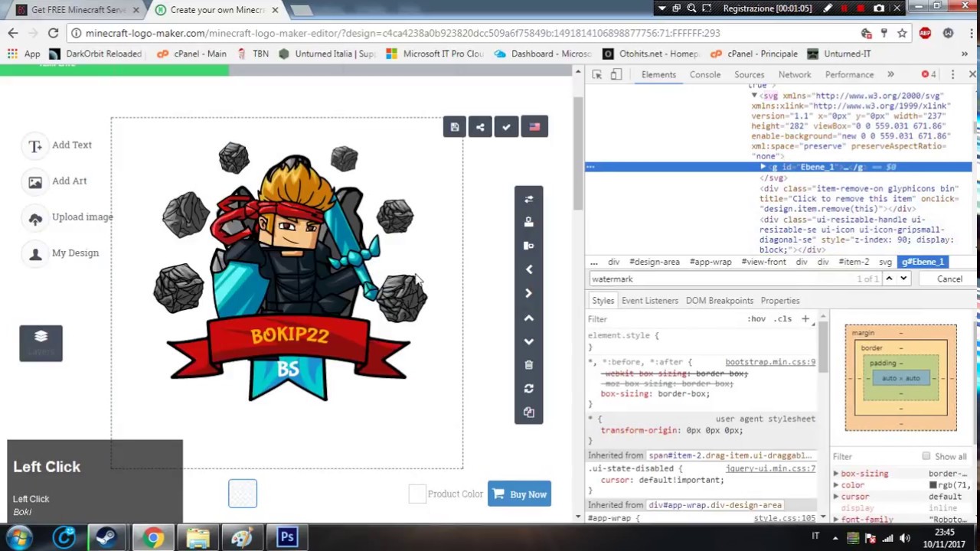Check Show all in the styles sidebar
Viewport: 980px width, 551px height.
point(926,456)
